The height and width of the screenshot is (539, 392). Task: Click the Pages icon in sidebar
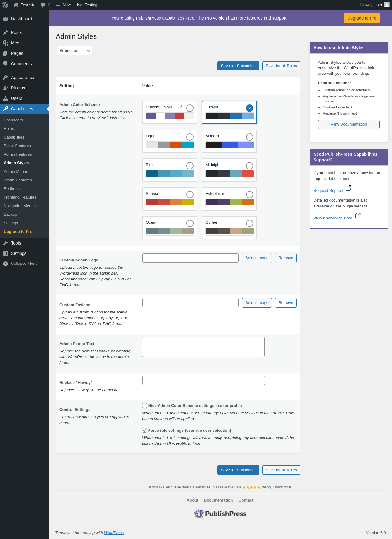tap(6, 53)
